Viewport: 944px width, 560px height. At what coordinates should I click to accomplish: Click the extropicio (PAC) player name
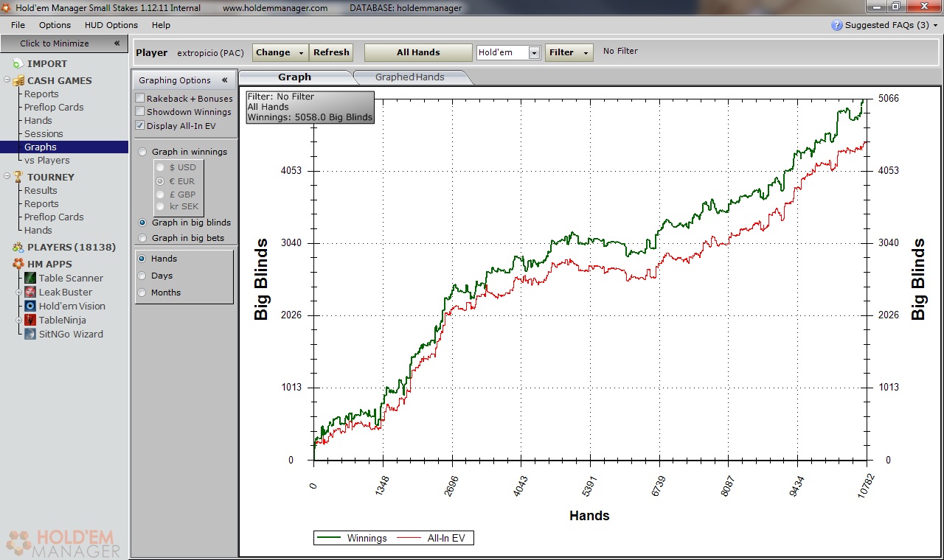210,53
